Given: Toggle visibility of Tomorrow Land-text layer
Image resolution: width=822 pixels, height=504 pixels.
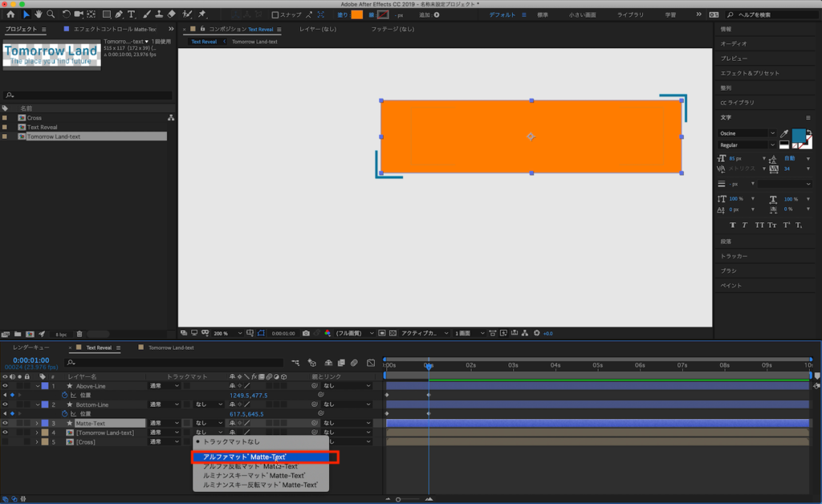Looking at the screenshot, I should 5,433.
